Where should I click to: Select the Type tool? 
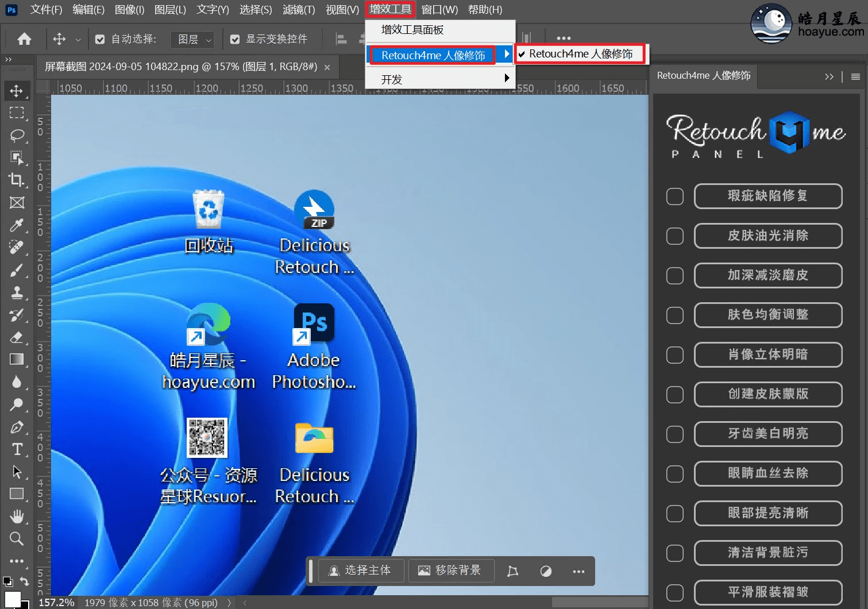coord(17,449)
